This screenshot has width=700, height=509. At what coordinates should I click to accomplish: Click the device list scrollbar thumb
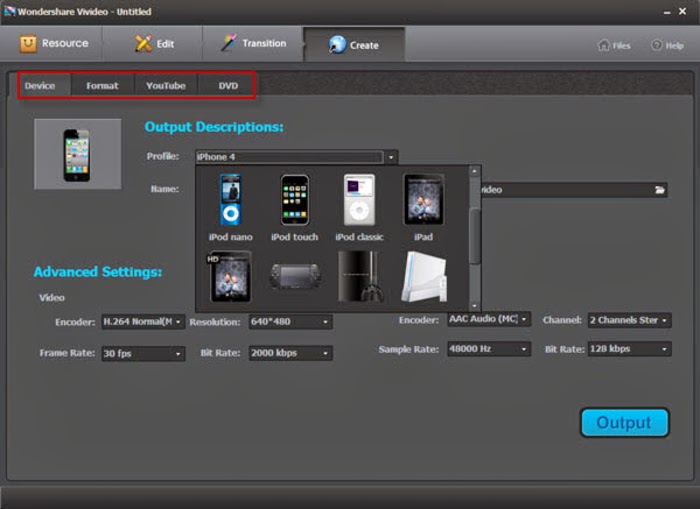(x=475, y=236)
